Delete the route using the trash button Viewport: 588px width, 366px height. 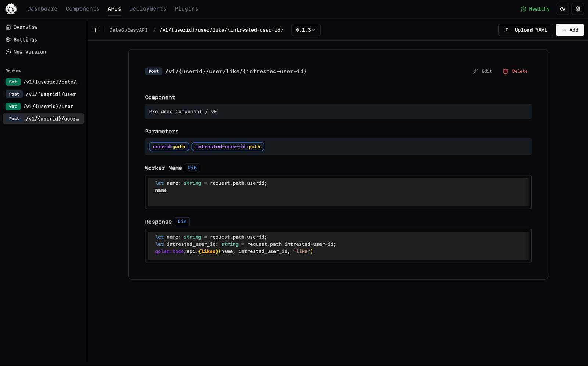point(515,71)
